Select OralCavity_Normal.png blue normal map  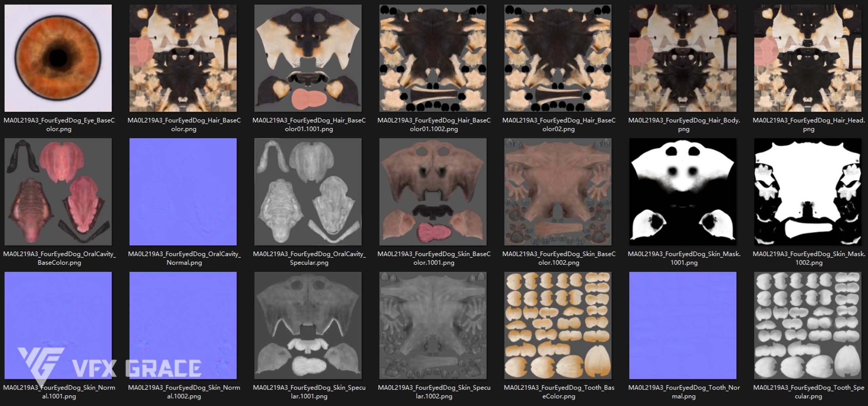pos(183,192)
